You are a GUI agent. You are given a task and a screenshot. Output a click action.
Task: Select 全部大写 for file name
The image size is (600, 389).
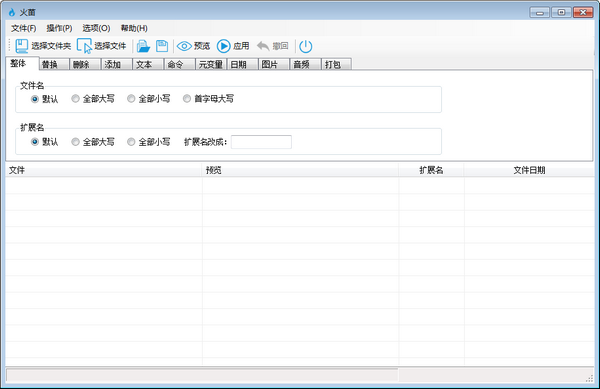point(75,99)
